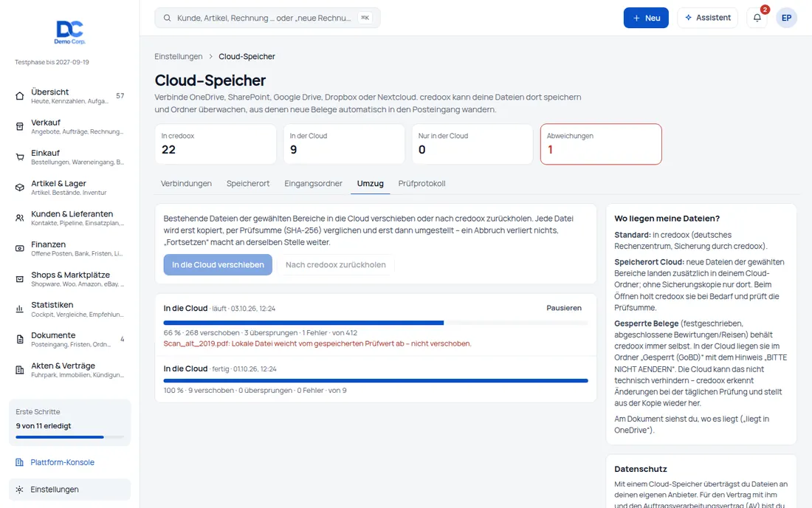
Task: Open Verkauf menu item
Action: (x=70, y=126)
